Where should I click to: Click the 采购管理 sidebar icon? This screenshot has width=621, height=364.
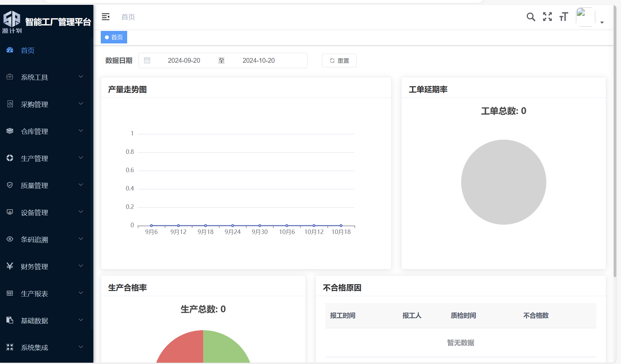pyautogui.click(x=10, y=104)
